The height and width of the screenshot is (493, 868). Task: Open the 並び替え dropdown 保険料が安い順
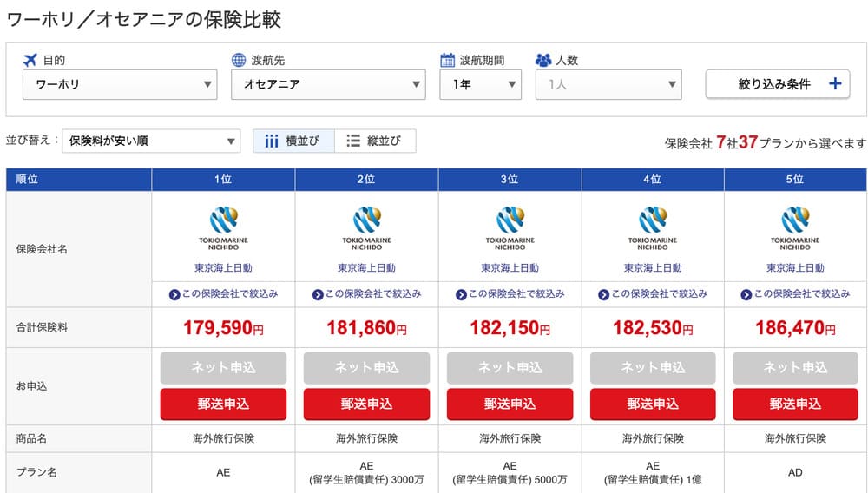pyautogui.click(x=151, y=141)
